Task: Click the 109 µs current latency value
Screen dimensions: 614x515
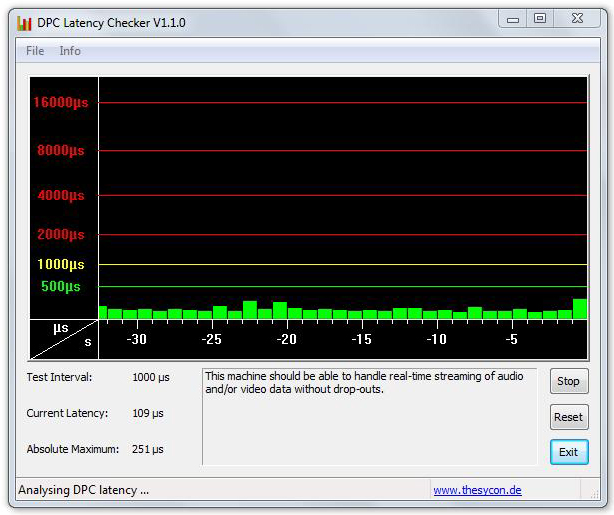Action: pos(148,413)
